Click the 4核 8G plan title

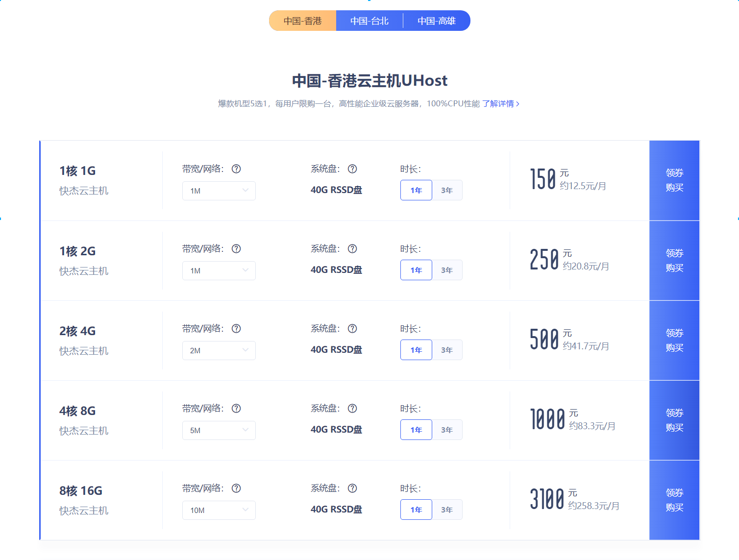[77, 411]
